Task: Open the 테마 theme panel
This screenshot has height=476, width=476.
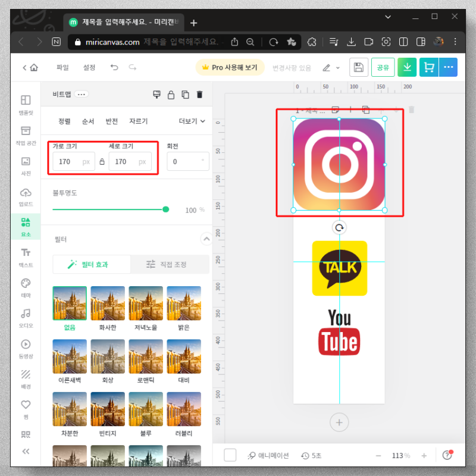Action: 26,288
